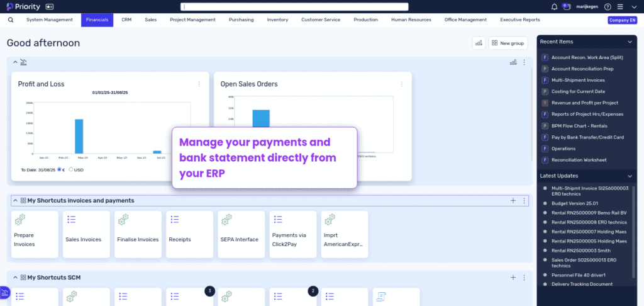The width and height of the screenshot is (644, 306).
Task: Collapse the My Shortcuts SCM group
Action: [x=15, y=278]
